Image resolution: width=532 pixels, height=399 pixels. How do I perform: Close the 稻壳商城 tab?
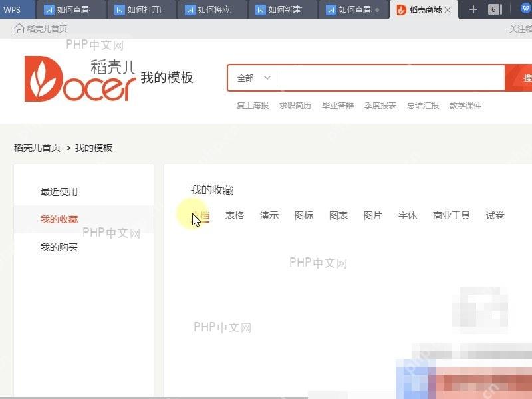(448, 10)
